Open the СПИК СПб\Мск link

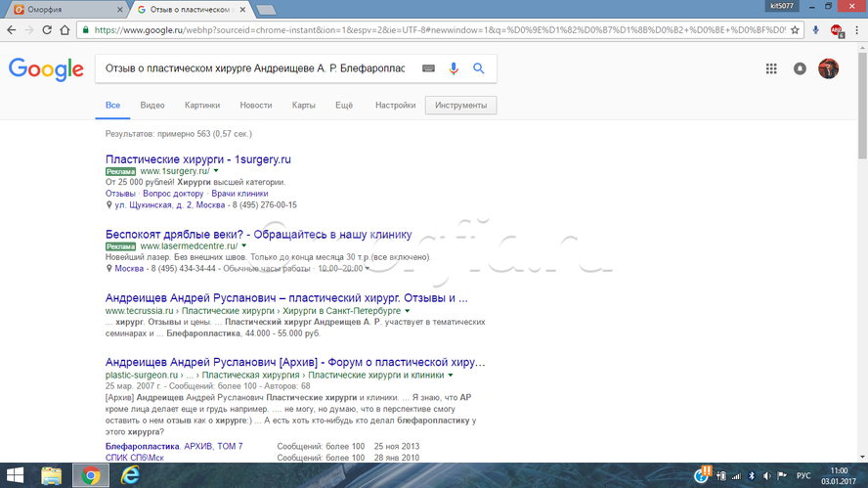[x=135, y=458]
